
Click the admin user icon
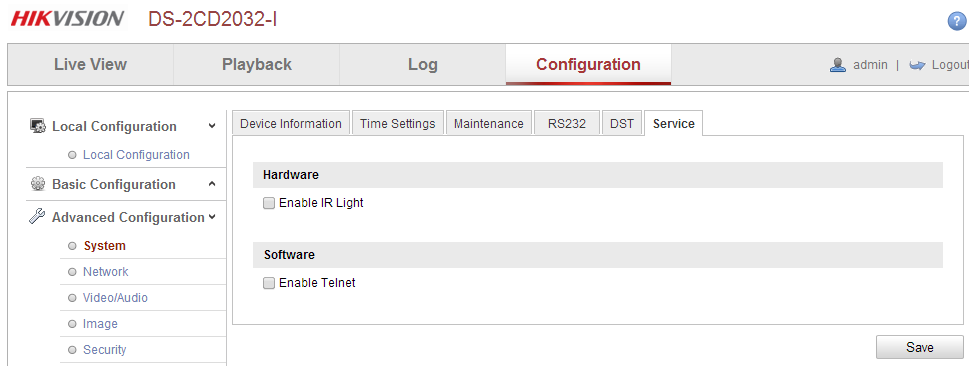(x=837, y=65)
